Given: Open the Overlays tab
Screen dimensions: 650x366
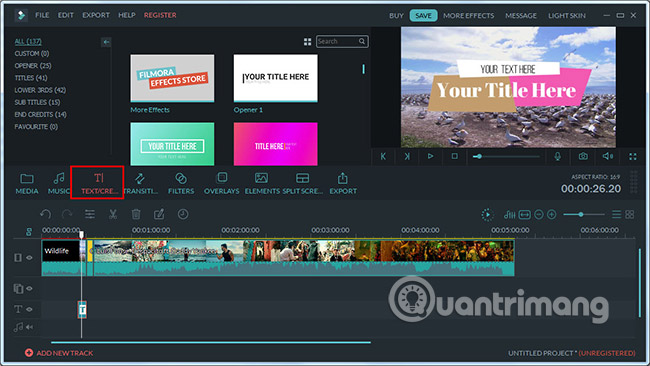Looking at the screenshot, I should pyautogui.click(x=221, y=183).
